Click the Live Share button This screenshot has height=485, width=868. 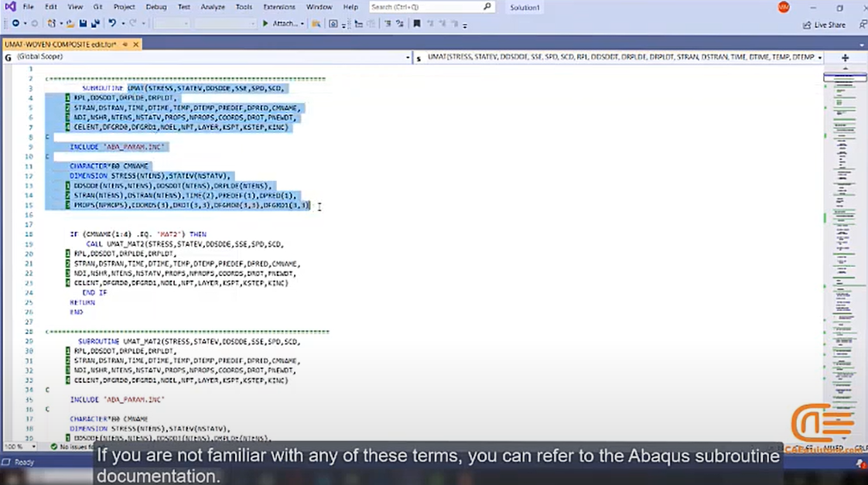824,25
